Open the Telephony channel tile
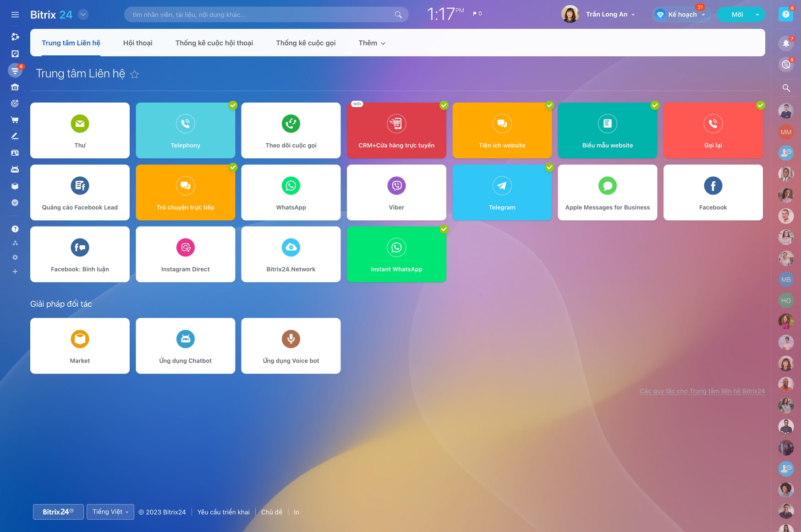 (186, 130)
